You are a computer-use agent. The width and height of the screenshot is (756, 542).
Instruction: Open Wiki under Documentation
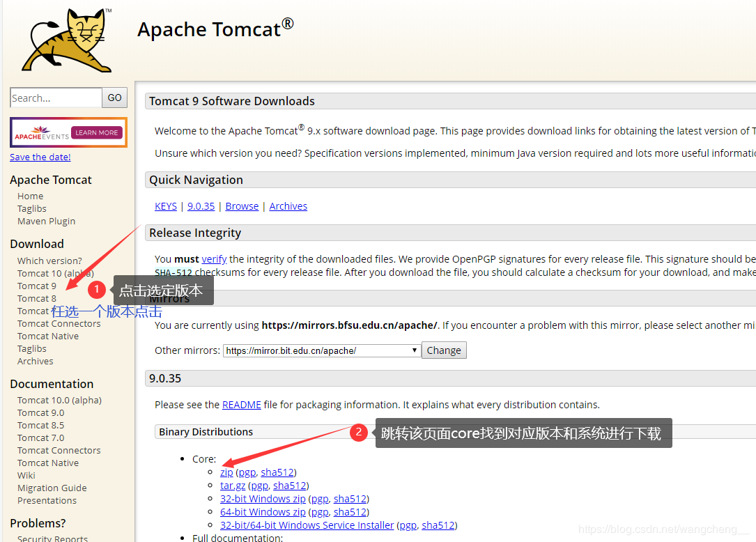point(26,475)
